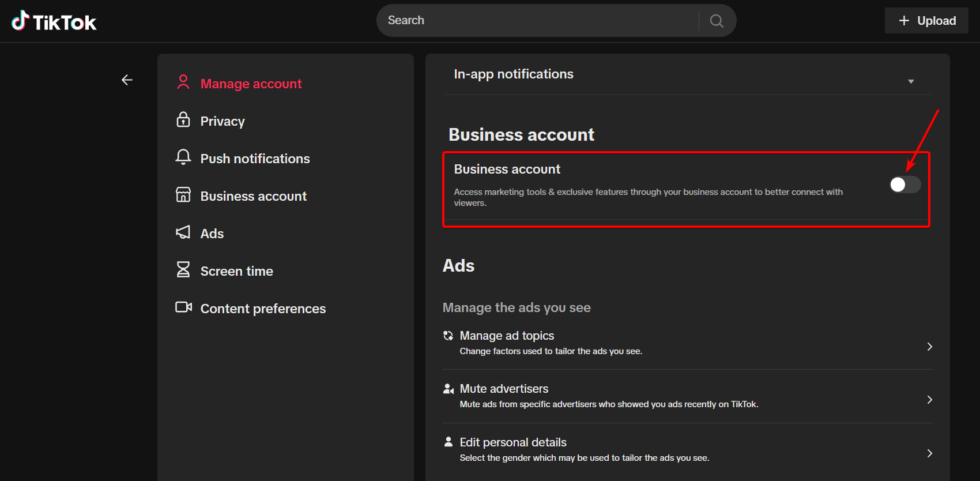
Task: Click the Mute advertisers link
Action: [504, 389]
